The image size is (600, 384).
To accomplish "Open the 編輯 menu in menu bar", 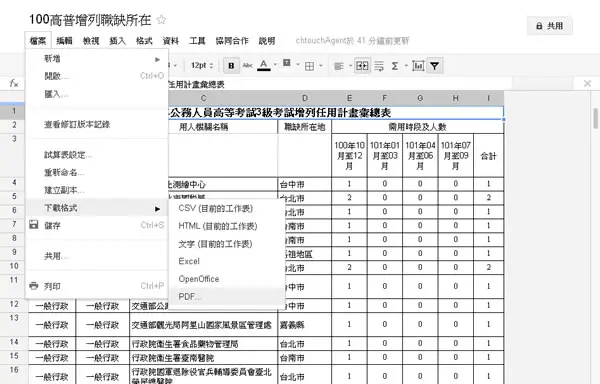I will point(64,41).
